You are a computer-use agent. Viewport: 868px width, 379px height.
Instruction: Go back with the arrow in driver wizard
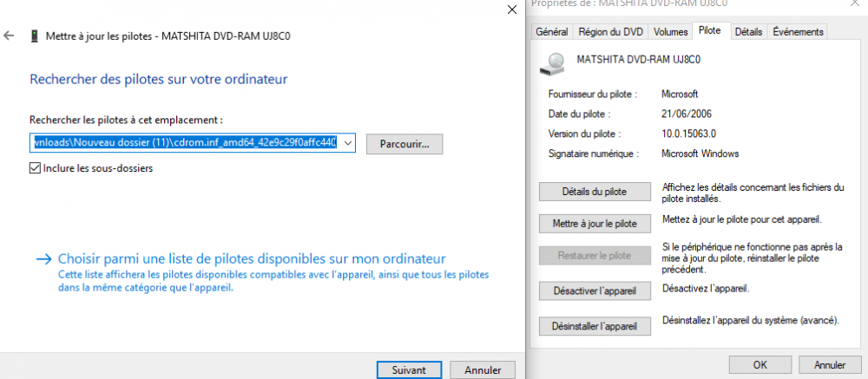tap(9, 36)
